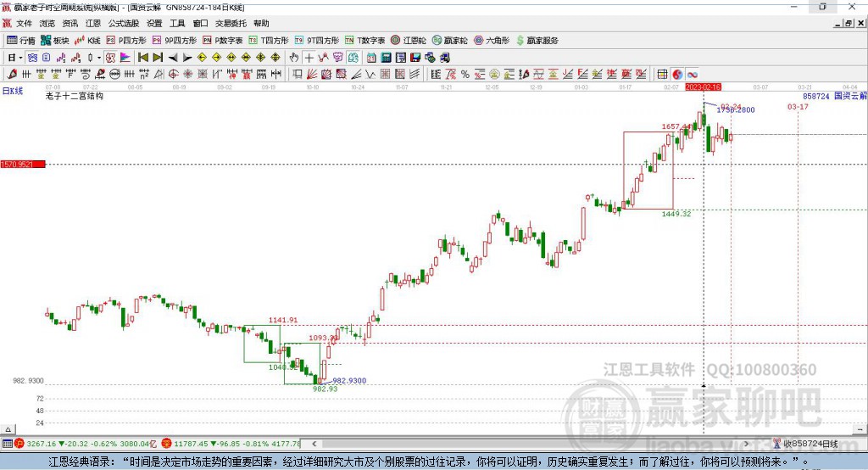Open the calculator icon in toolbar
The image size is (868, 470).
386,58
